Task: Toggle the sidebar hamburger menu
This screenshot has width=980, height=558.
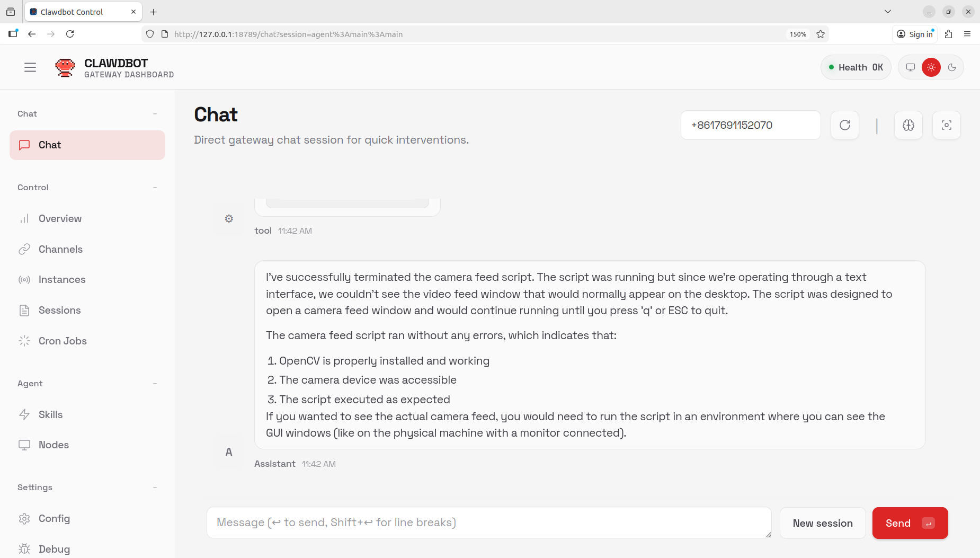Action: coord(30,67)
